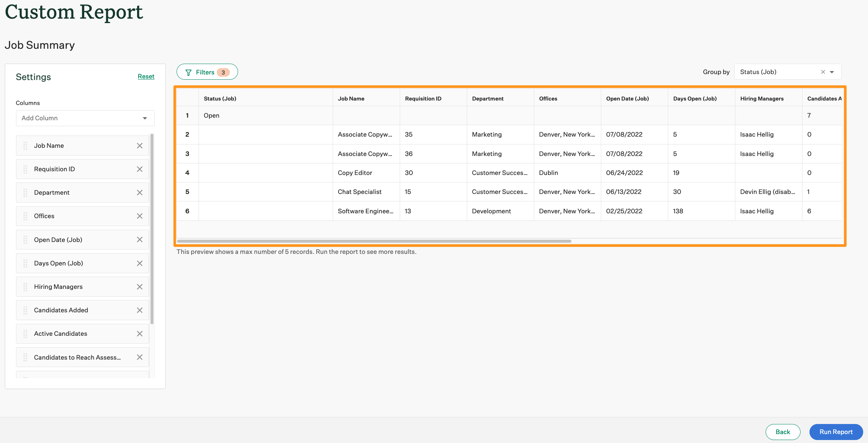Clear the Group by Status (Job) selection
The image size is (868, 443).
point(823,72)
